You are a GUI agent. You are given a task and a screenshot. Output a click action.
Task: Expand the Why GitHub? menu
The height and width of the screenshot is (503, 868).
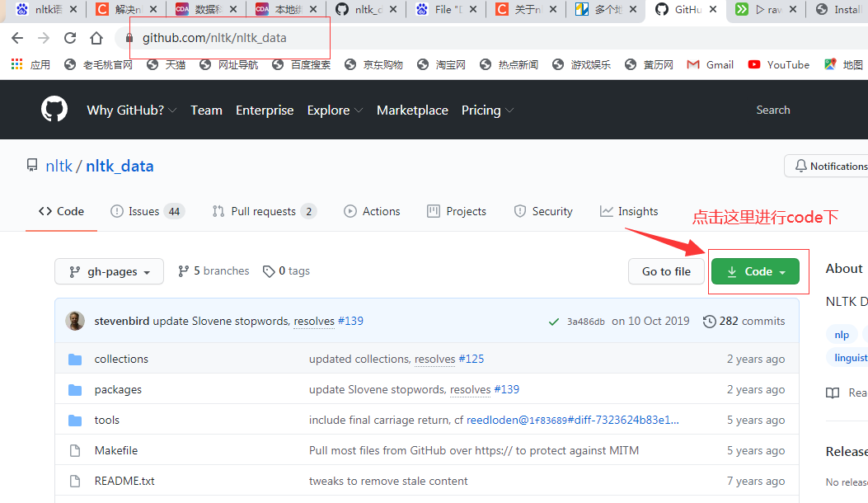tap(132, 110)
